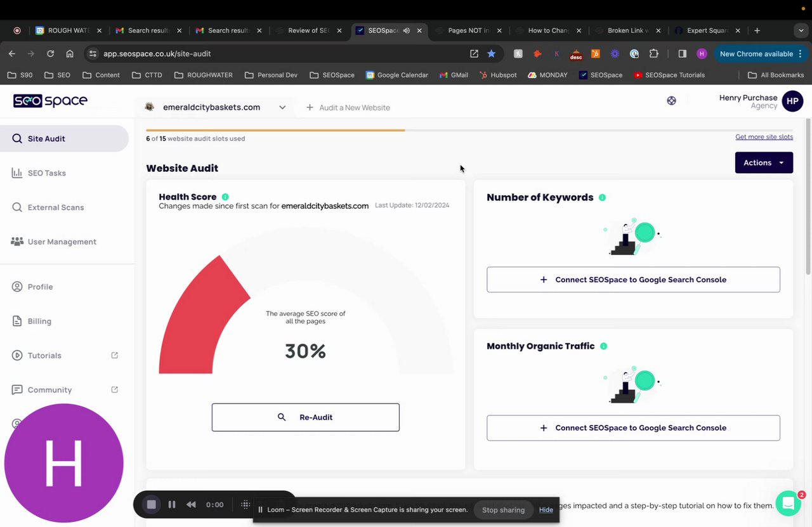812x527 pixels.
Task: Click Audit a New Website
Action: pyautogui.click(x=348, y=107)
